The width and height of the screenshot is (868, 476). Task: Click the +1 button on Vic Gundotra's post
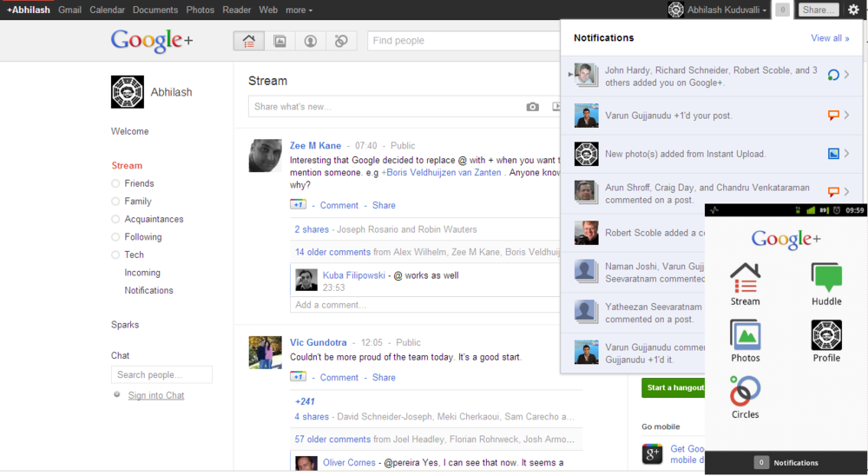(x=299, y=377)
